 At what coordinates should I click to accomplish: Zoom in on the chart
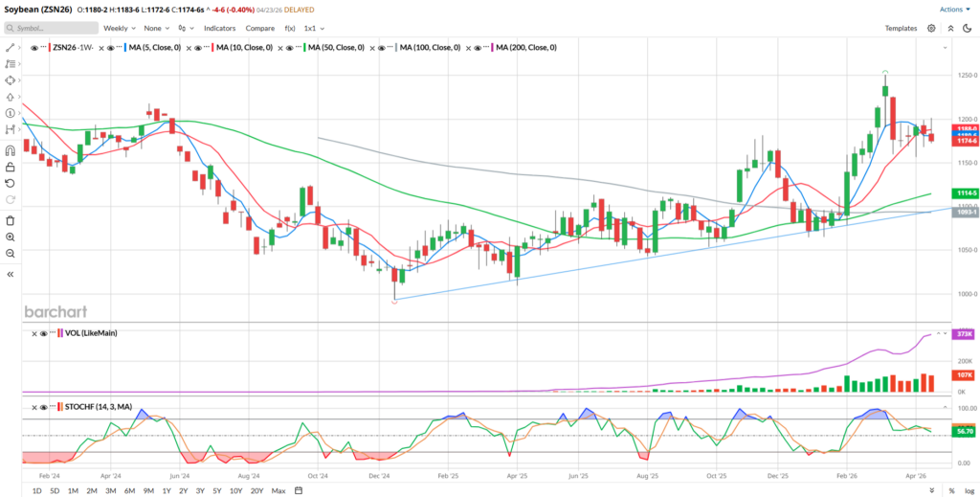[10, 237]
